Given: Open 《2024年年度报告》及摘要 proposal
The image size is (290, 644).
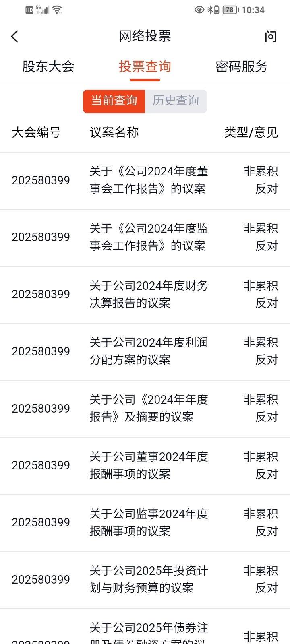Looking at the screenshot, I should click(x=145, y=409).
